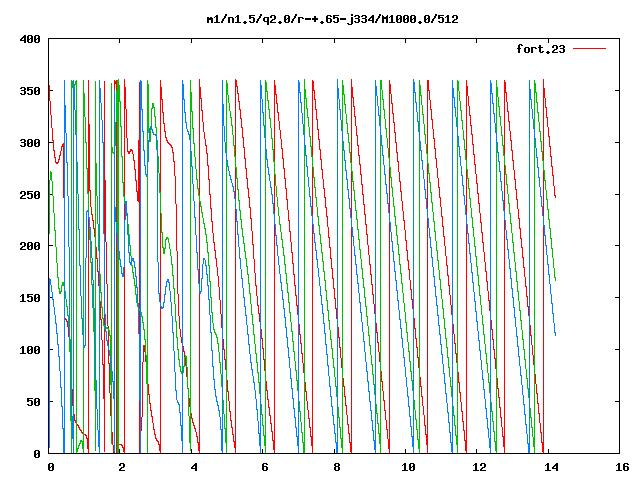The image size is (640, 480).
Task: Click the y-axis label 100
Action: 30,350
